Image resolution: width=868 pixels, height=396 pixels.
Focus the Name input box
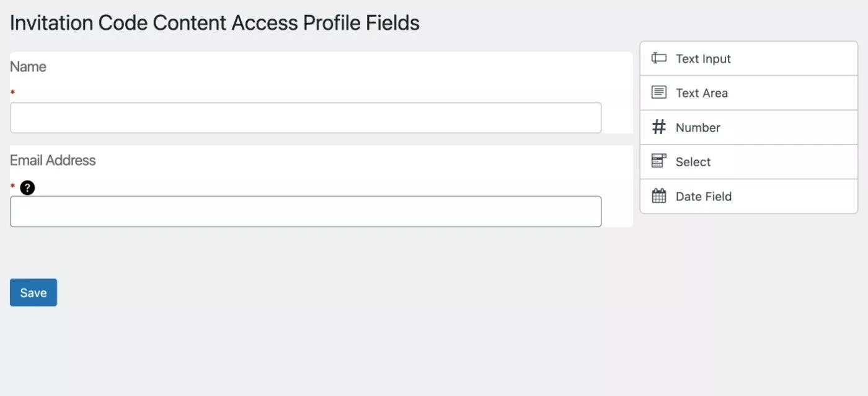click(306, 117)
